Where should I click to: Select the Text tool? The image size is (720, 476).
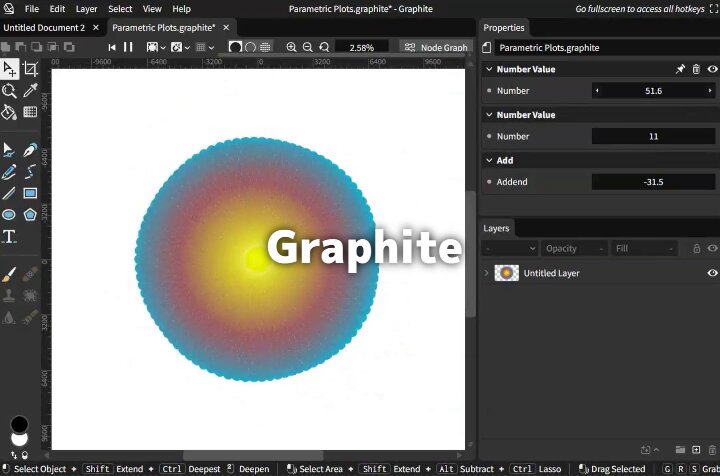pos(9,236)
